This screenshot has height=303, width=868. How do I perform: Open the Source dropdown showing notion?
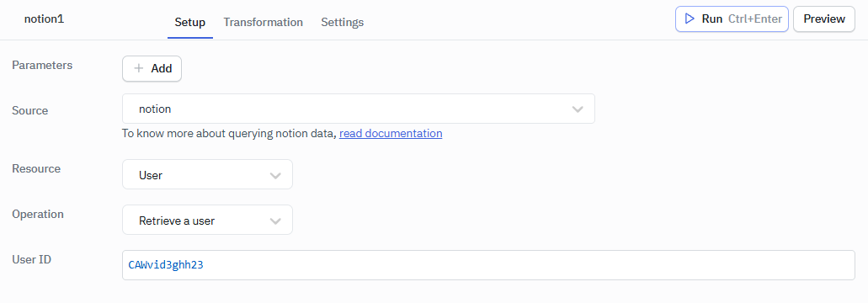[358, 109]
